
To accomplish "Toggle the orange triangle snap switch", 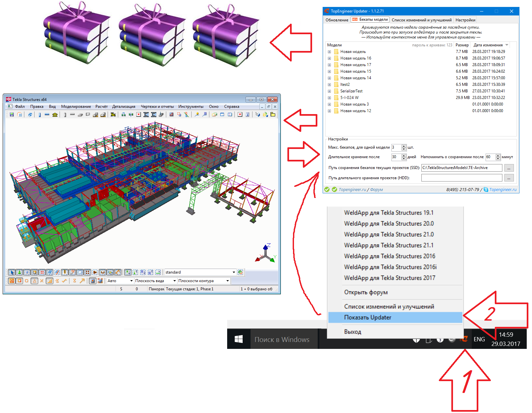I will (35, 281).
